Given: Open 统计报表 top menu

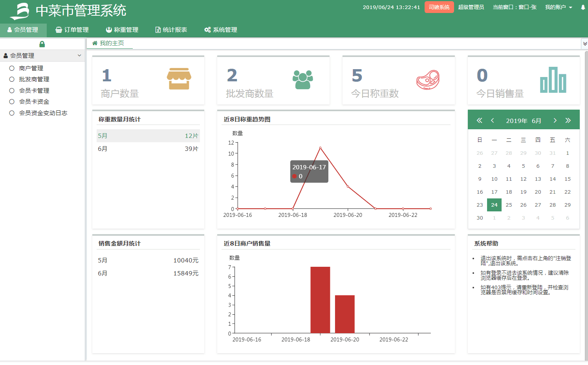Looking at the screenshot, I should pyautogui.click(x=171, y=30).
